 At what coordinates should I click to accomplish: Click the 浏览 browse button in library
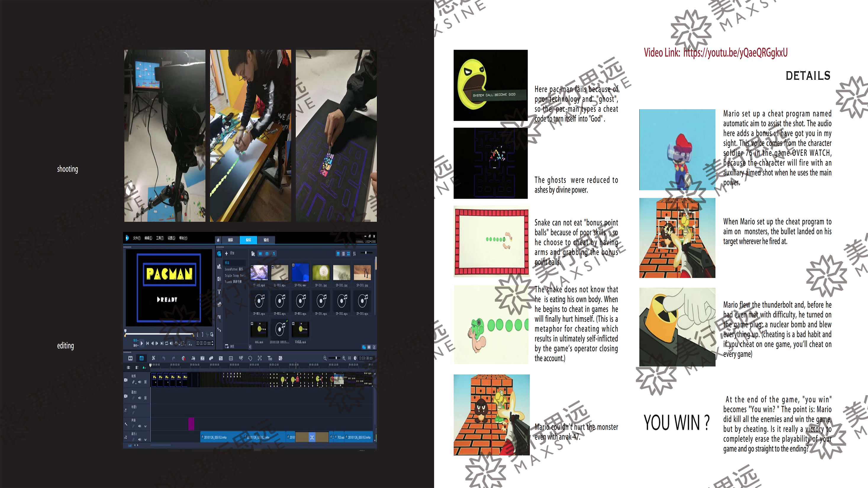[x=229, y=346]
